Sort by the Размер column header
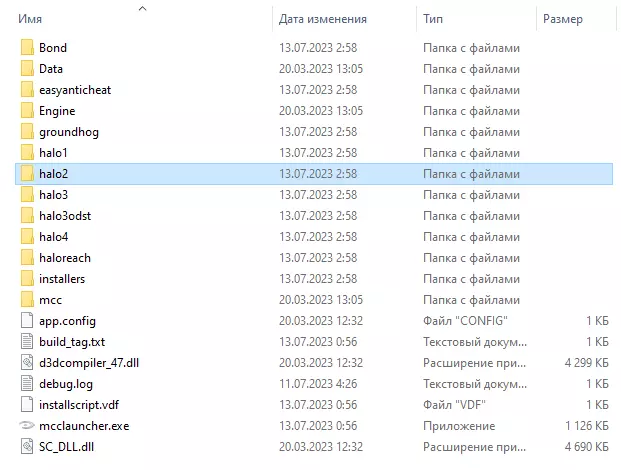The width and height of the screenshot is (621, 470). click(x=563, y=19)
